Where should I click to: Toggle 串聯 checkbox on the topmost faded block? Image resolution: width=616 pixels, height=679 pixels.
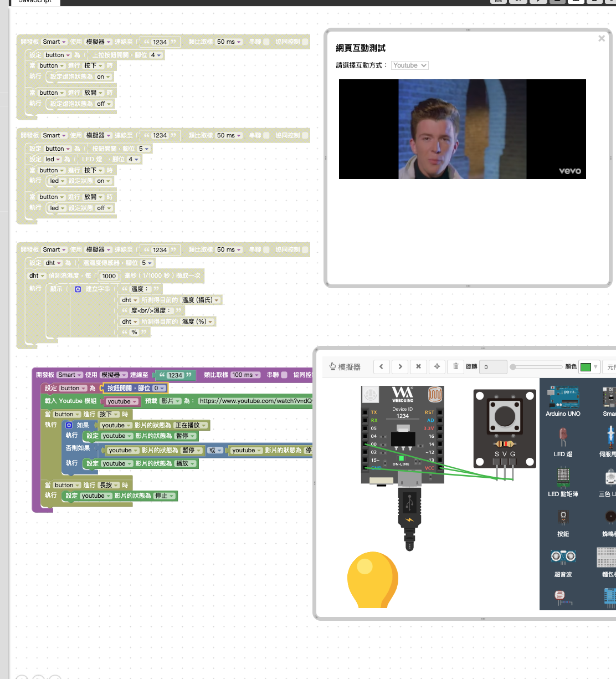266,42
